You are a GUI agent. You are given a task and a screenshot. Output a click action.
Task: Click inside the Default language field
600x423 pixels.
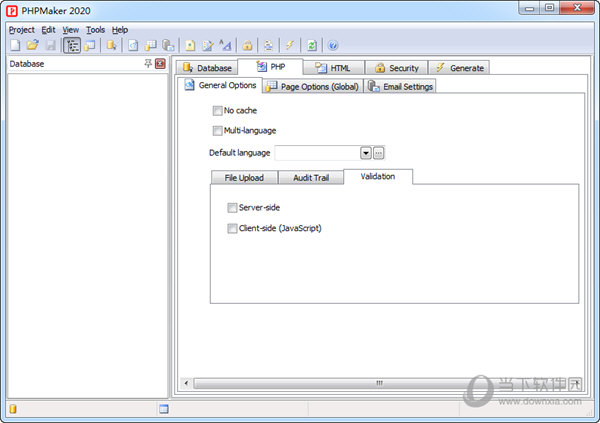pyautogui.click(x=318, y=153)
